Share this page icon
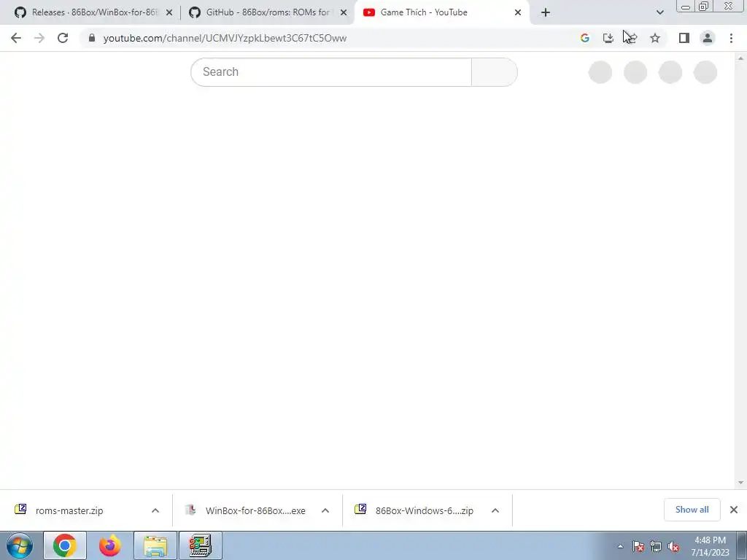 (x=632, y=38)
